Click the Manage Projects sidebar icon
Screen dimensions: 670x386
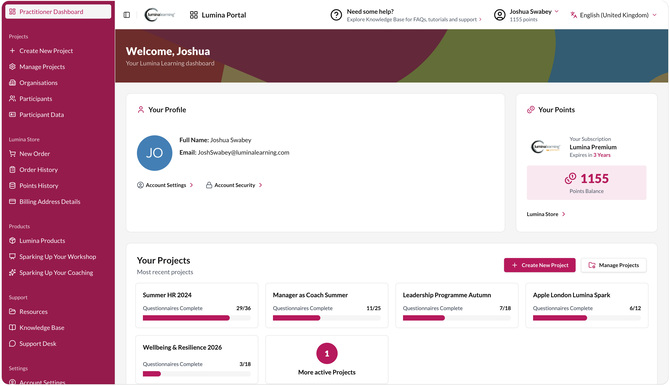click(x=12, y=67)
